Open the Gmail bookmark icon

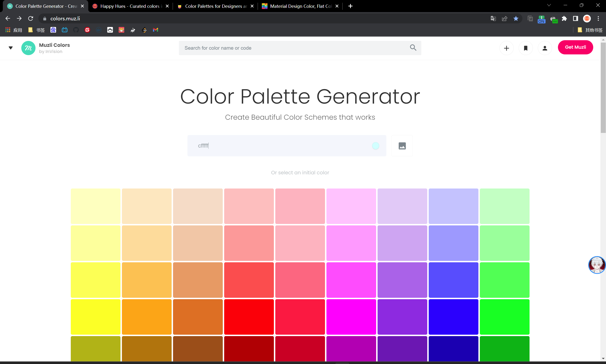(155, 30)
